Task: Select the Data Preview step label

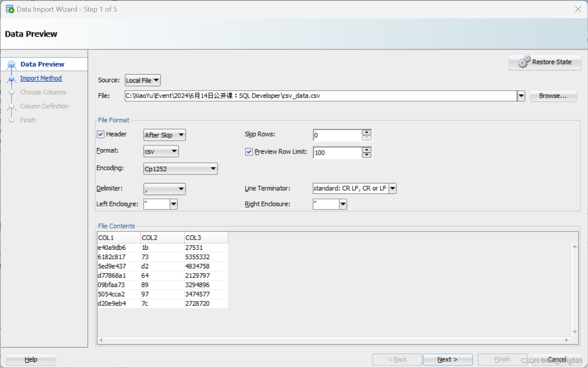Action: coord(43,64)
